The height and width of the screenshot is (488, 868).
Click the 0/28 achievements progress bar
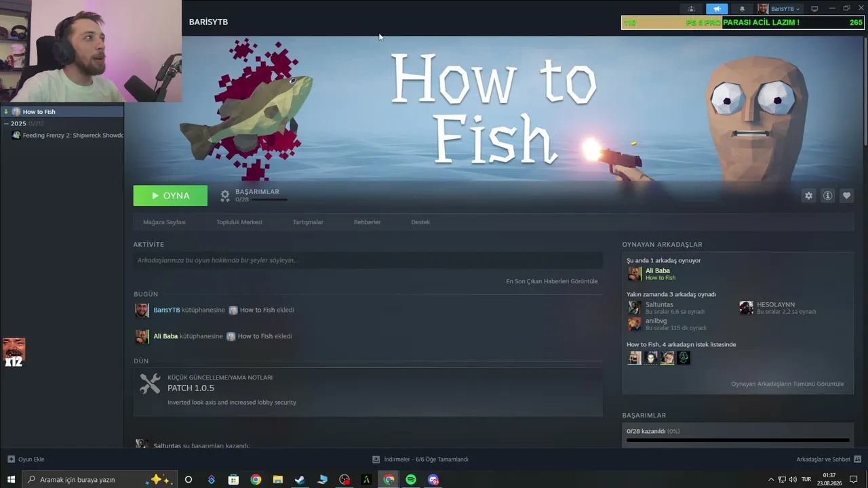click(x=738, y=441)
